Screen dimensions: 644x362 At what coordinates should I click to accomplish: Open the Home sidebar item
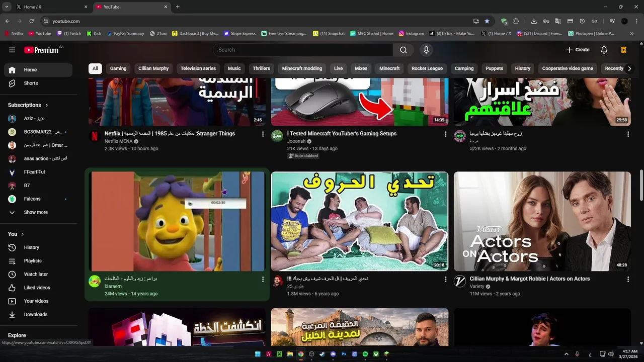coord(38,70)
